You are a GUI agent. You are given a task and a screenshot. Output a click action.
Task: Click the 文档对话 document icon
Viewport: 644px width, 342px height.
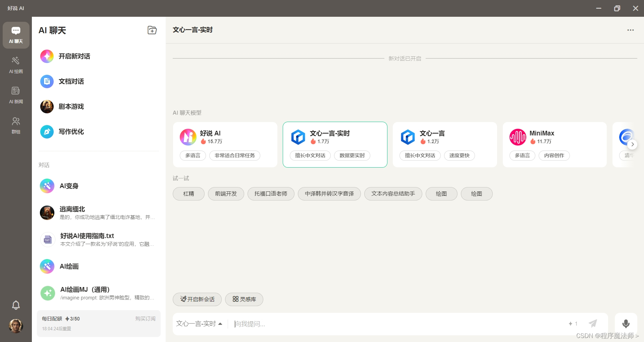(x=47, y=81)
